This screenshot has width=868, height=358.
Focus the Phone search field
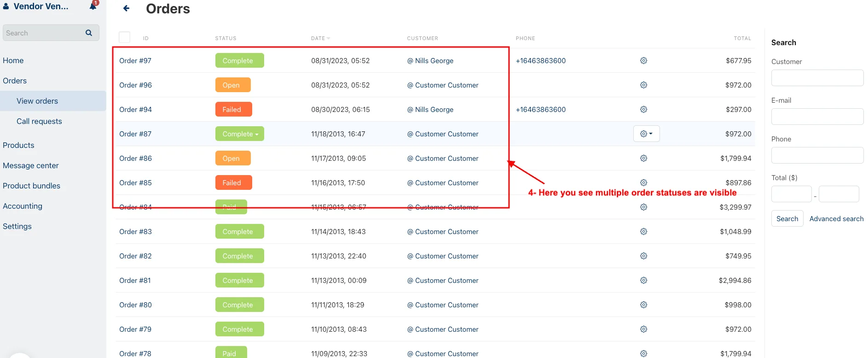[817, 155]
